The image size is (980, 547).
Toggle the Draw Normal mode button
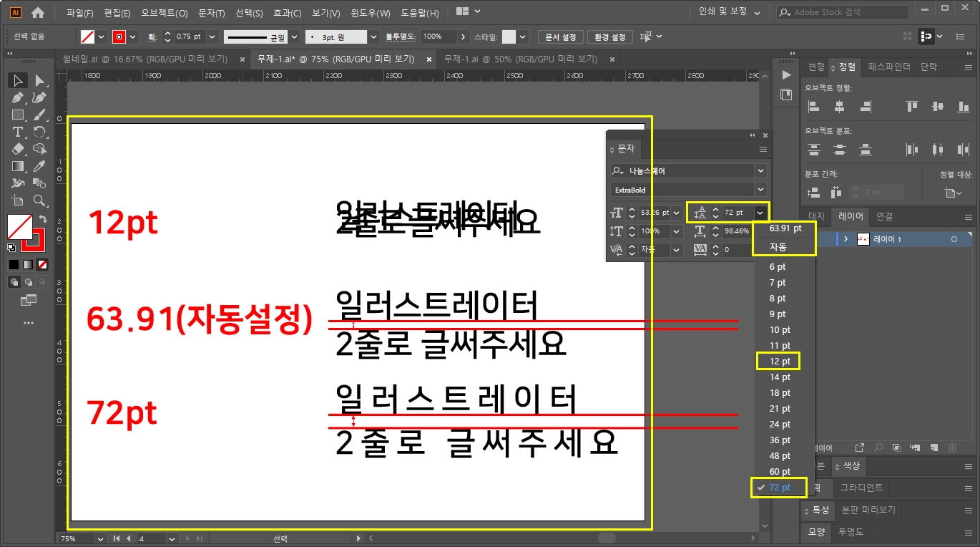tap(14, 282)
